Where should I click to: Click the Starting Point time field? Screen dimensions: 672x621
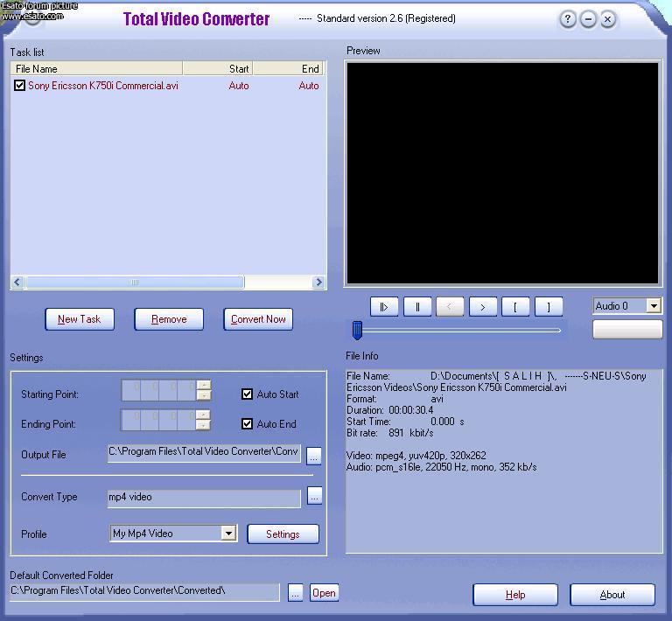159,390
